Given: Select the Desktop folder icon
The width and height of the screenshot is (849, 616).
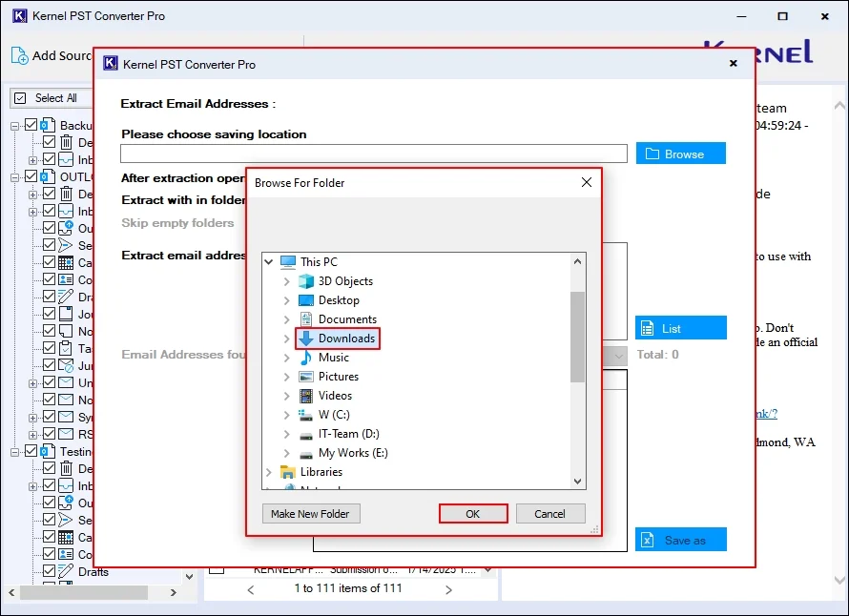Looking at the screenshot, I should 305,300.
